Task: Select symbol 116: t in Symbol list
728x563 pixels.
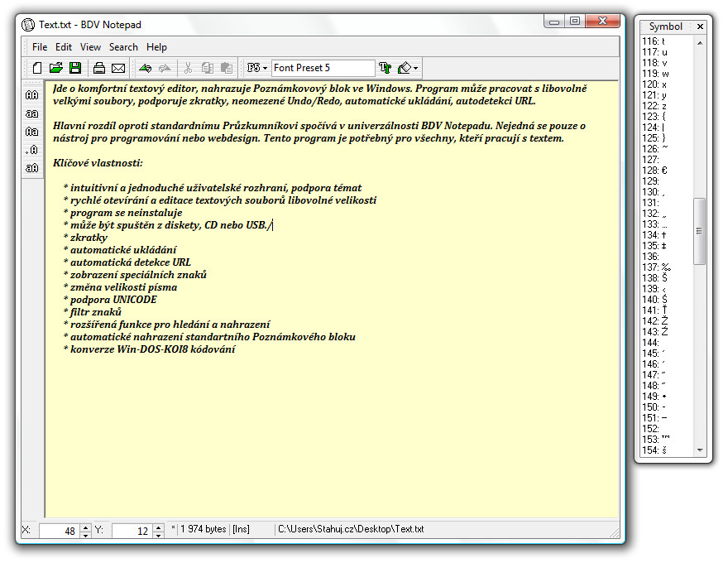Action: point(654,41)
